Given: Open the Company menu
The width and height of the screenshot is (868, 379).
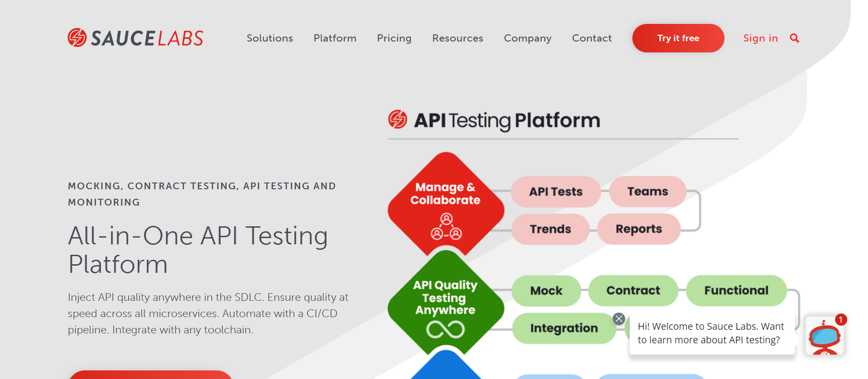Looking at the screenshot, I should (528, 38).
